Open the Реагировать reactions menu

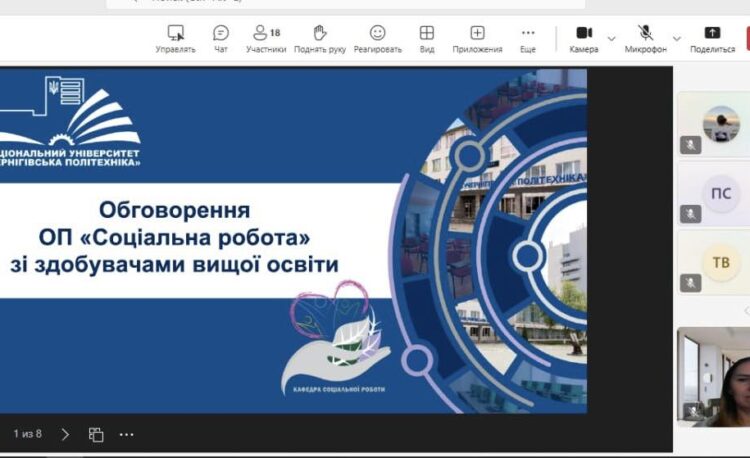tap(377, 38)
